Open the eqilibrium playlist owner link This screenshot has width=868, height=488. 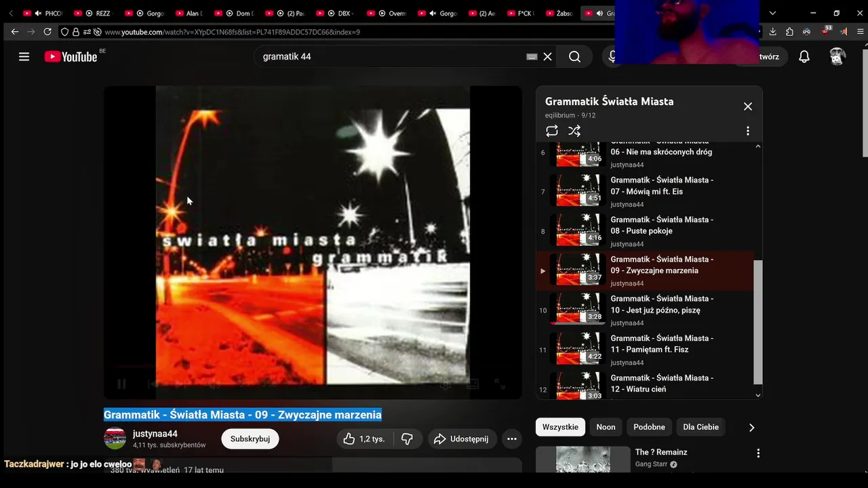click(x=560, y=115)
